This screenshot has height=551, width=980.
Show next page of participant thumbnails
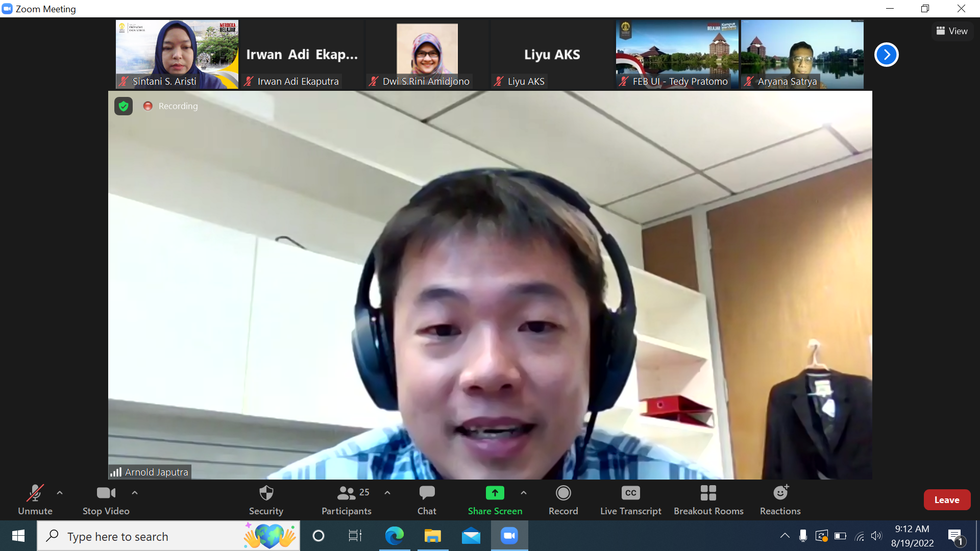(886, 55)
